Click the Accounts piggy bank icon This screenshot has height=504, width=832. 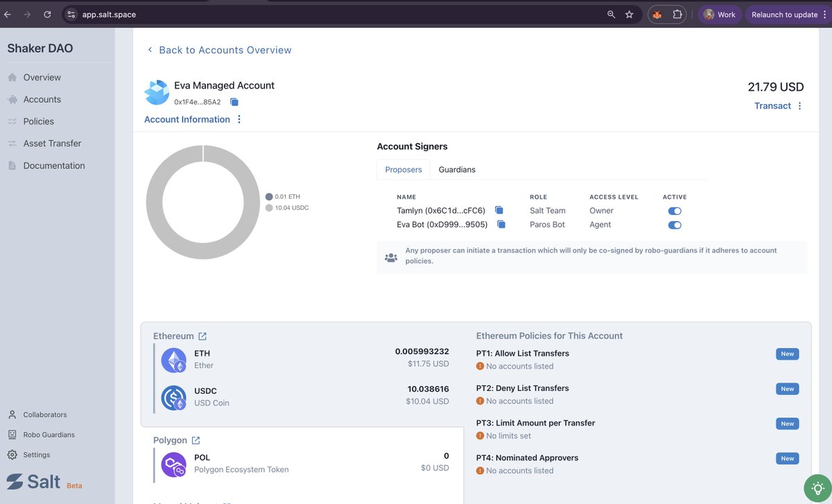pos(12,100)
